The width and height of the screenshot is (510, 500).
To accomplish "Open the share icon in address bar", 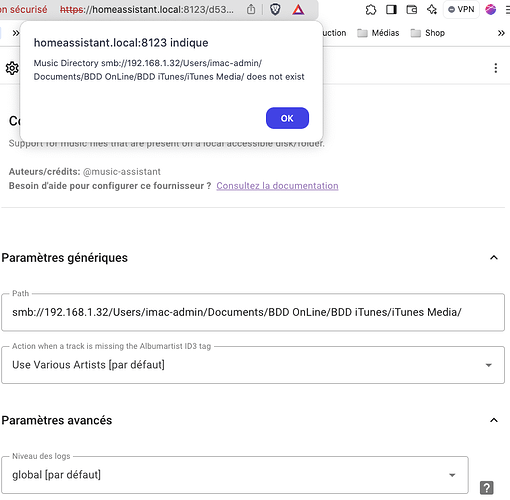I will pos(251,9).
